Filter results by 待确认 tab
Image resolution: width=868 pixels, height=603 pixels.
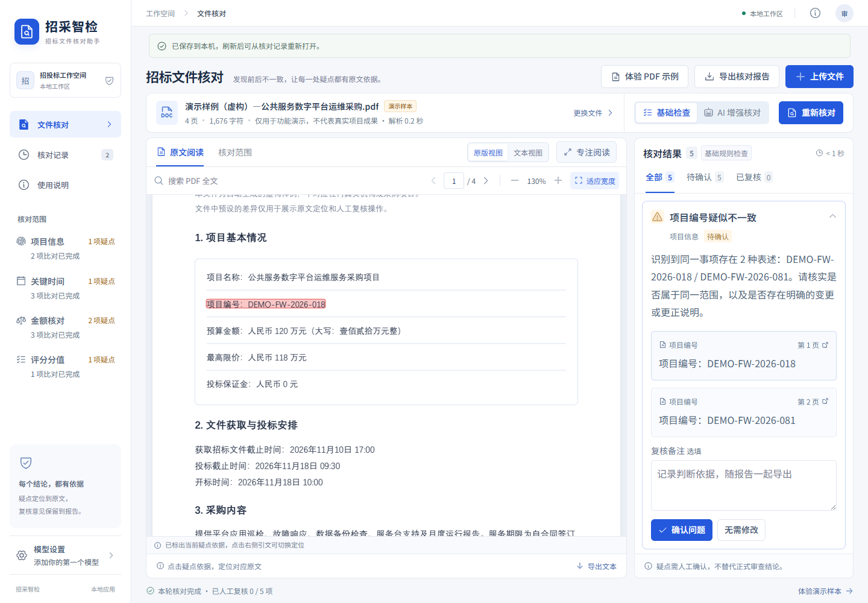tap(705, 177)
